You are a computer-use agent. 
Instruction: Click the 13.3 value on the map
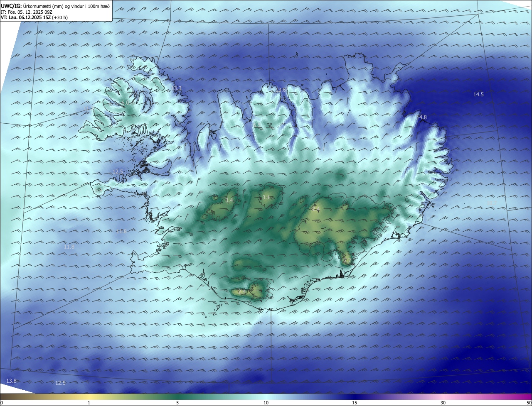177,88
